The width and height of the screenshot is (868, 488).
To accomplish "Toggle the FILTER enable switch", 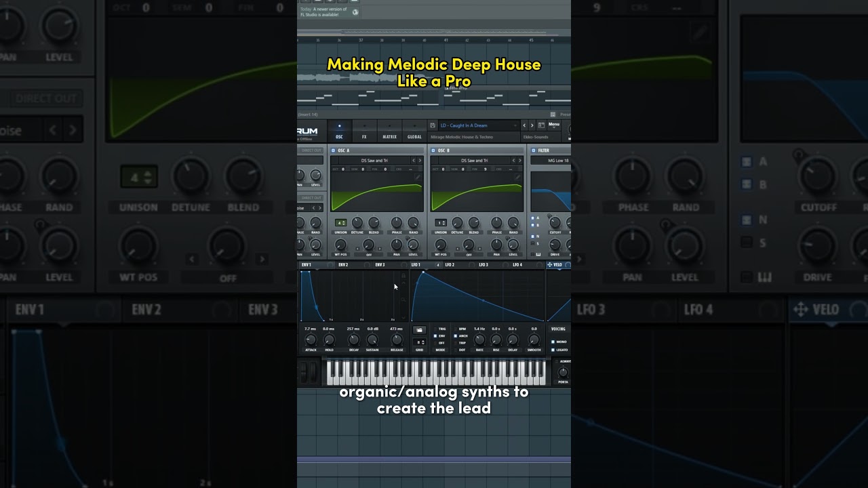I will pos(533,150).
